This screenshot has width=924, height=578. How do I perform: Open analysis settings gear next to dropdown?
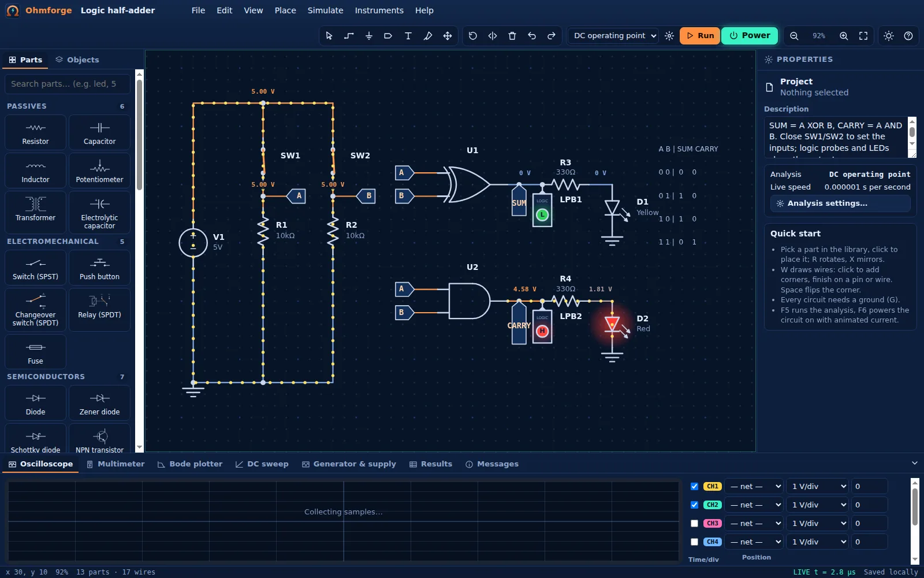pyautogui.click(x=669, y=36)
